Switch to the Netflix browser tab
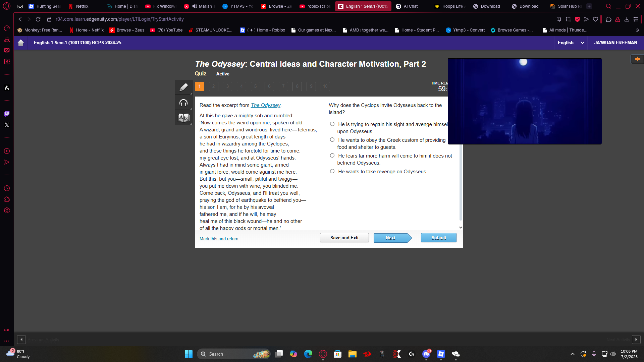The image size is (644, 362). click(x=82, y=6)
